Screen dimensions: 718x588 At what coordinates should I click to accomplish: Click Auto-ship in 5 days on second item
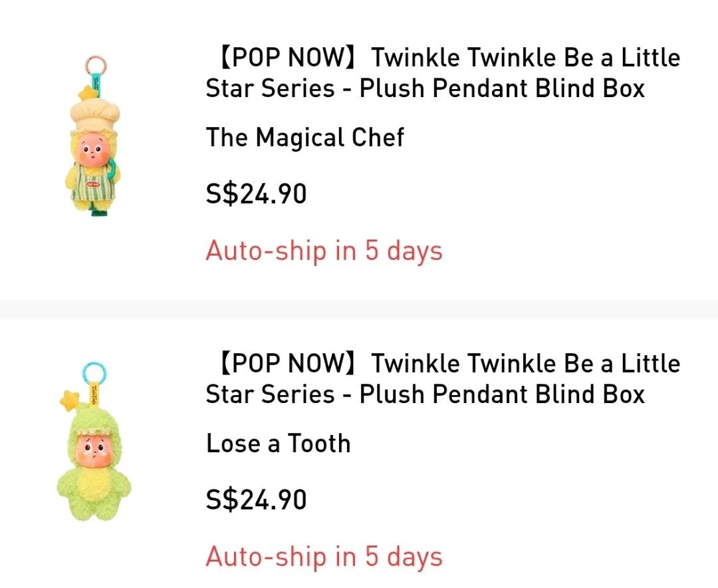(x=325, y=556)
